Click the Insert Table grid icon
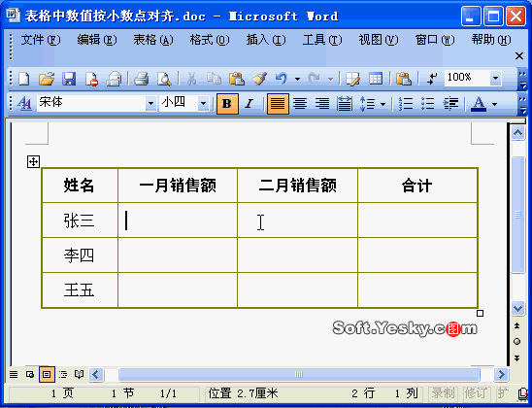Screen dimensions: 532x408 [376, 79]
